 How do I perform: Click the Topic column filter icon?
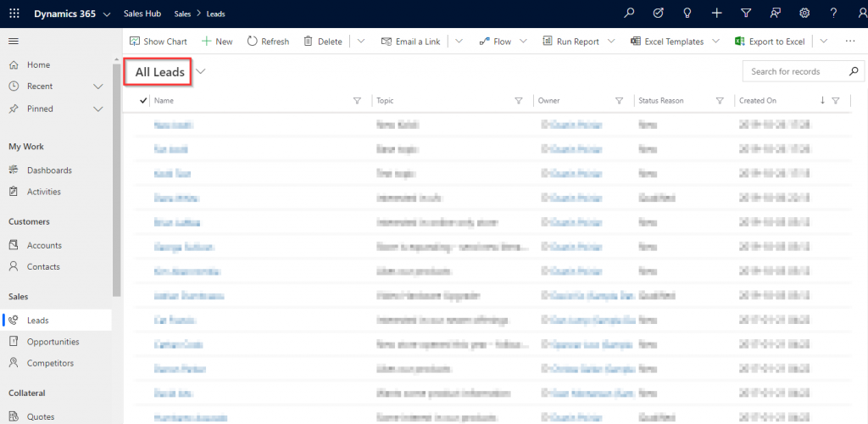(x=519, y=101)
